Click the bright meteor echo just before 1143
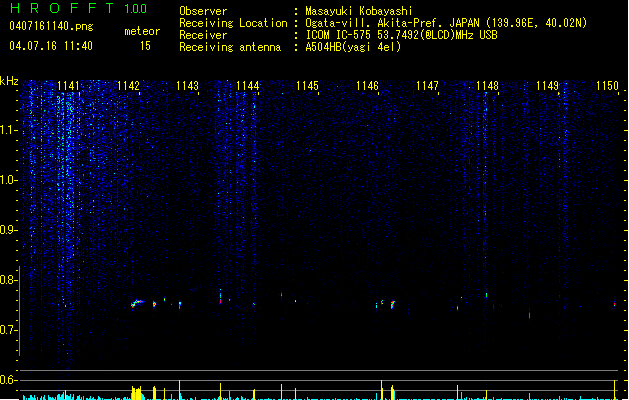The image size is (629, 400). click(180, 305)
